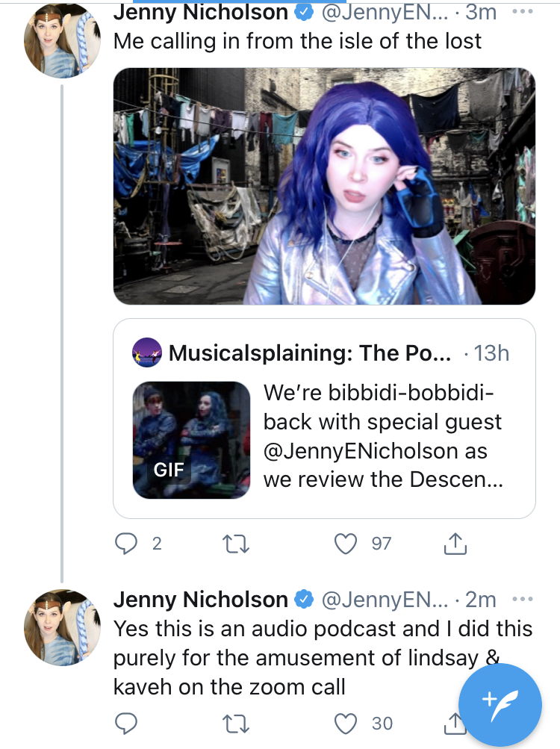Tap @JennyEN handle on the second tweet
The image size is (560, 749).
[385, 600]
